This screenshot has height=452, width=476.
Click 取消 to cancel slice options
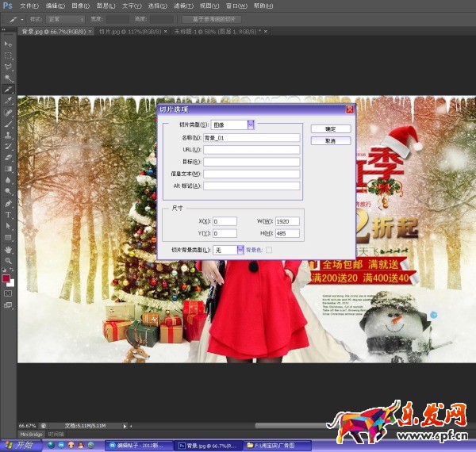(331, 141)
